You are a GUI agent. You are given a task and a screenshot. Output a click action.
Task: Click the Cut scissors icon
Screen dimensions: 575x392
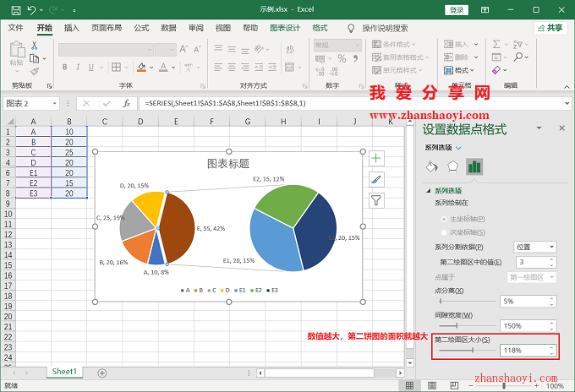coord(34,46)
